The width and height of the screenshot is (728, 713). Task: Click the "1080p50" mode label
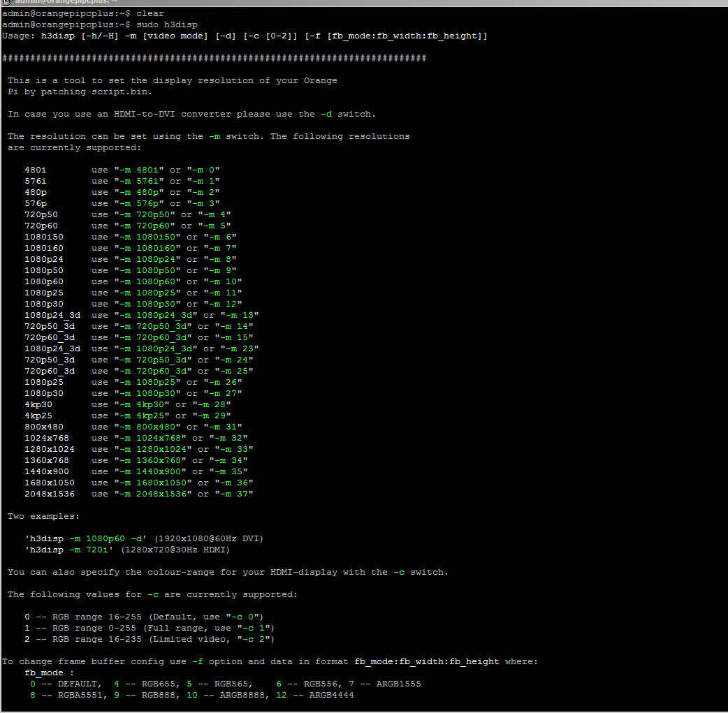coord(44,270)
